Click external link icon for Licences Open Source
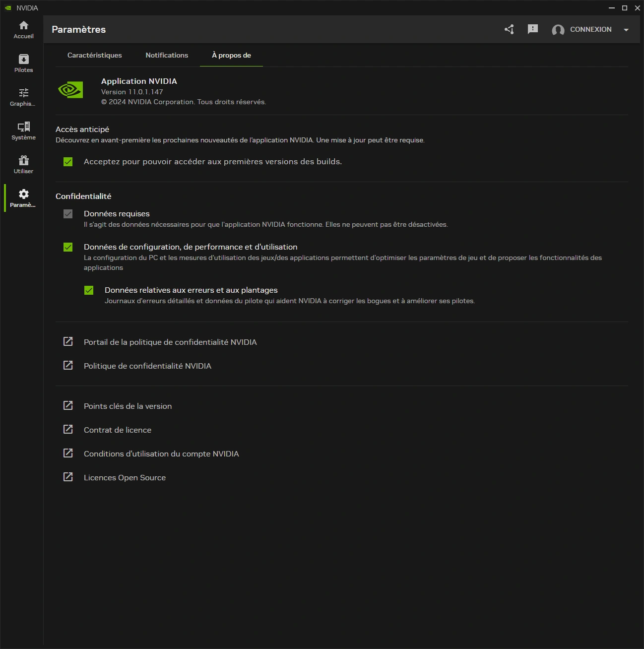This screenshot has width=644, height=649. tap(68, 477)
